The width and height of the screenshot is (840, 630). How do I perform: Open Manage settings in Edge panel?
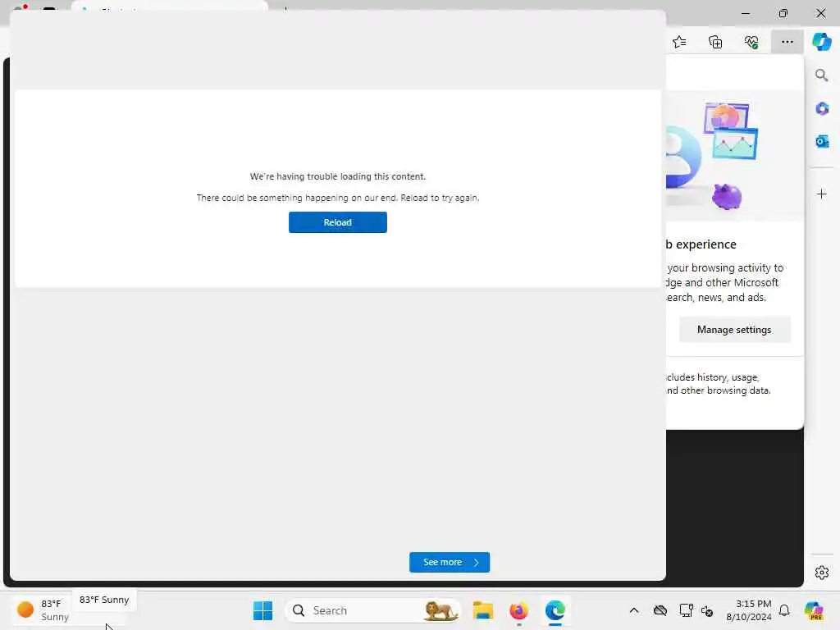[x=734, y=330]
